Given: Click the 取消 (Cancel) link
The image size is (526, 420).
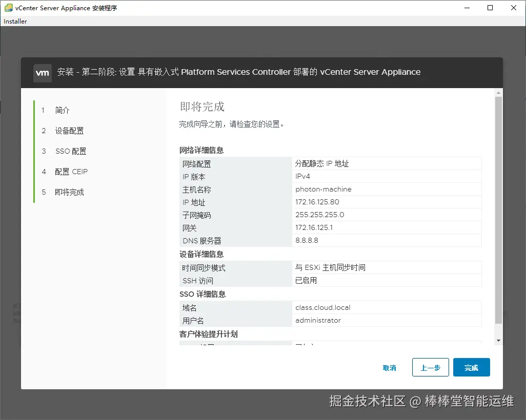Looking at the screenshot, I should [389, 368].
